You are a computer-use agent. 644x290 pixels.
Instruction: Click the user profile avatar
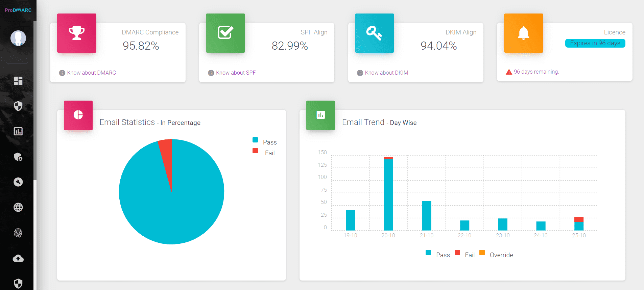(18, 38)
